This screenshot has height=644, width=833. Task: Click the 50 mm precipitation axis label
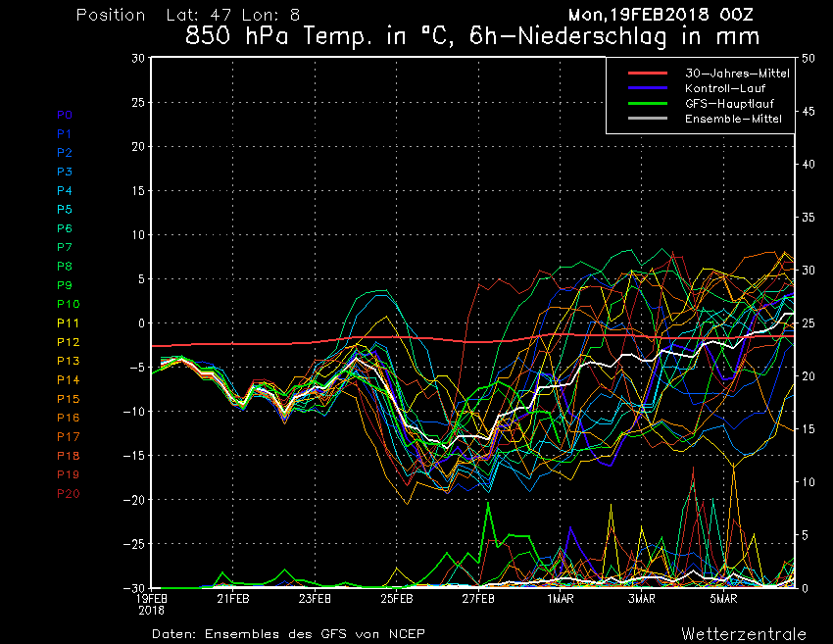coord(808,59)
